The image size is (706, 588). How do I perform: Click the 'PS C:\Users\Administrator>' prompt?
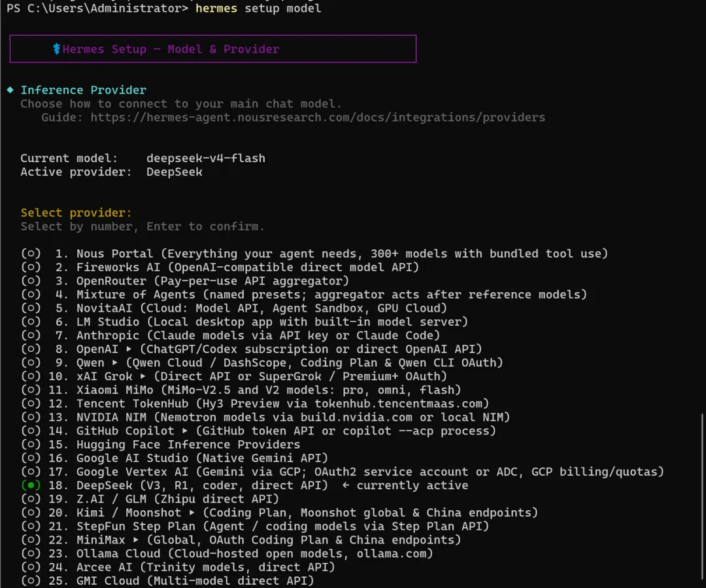[x=97, y=9]
